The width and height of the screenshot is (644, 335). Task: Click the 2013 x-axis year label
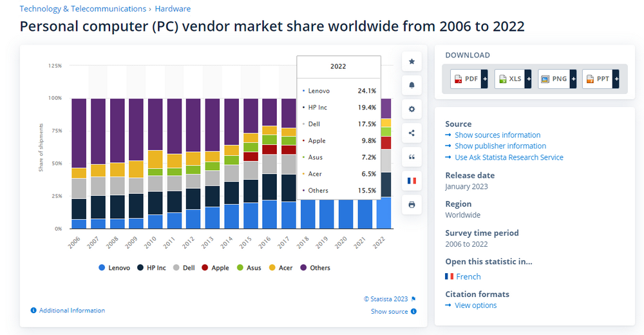pyautogui.click(x=207, y=242)
